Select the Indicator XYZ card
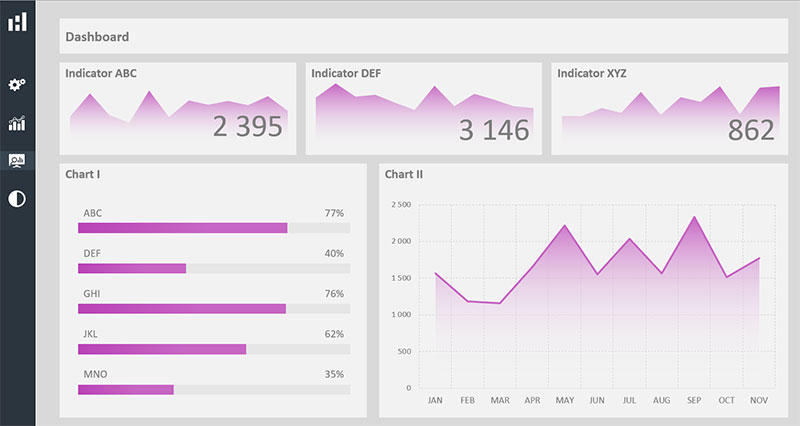Screen dimensions: 800x426 (x=669, y=108)
